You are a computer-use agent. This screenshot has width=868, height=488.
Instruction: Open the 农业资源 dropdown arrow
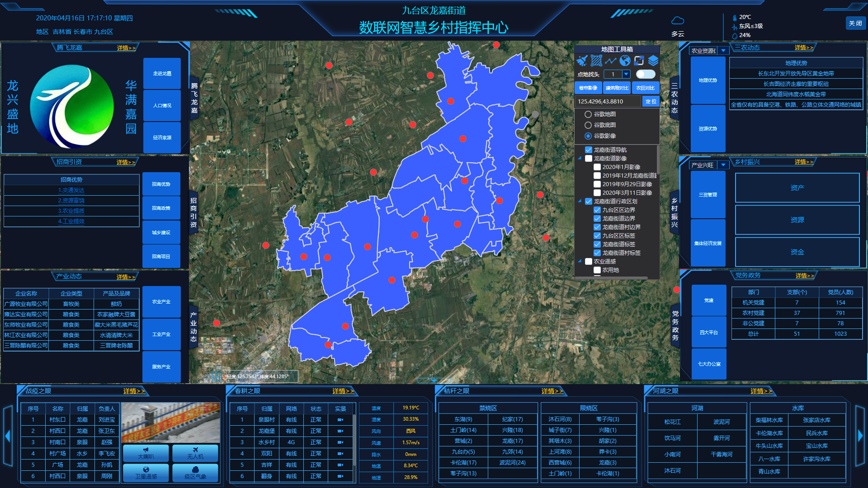tap(723, 51)
